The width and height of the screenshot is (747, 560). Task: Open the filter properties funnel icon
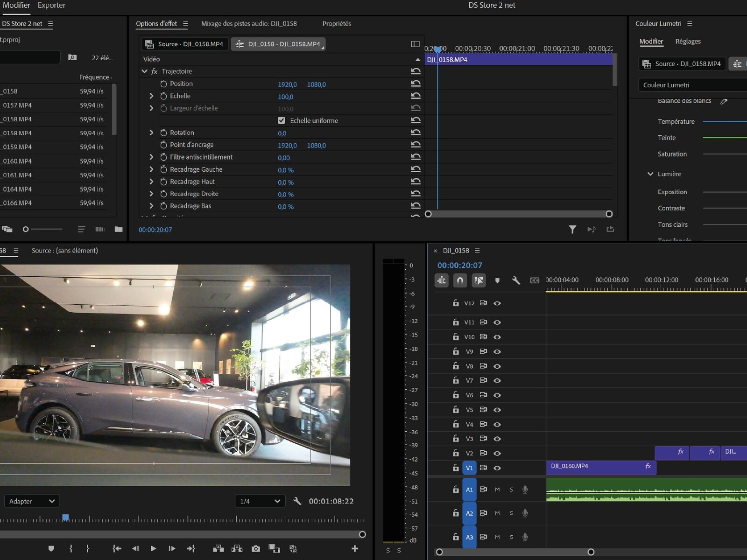(572, 229)
